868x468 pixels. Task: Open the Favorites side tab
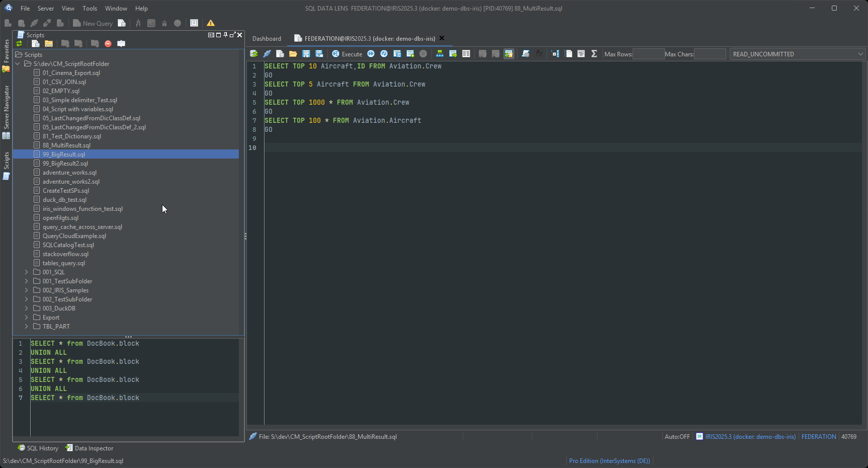pyautogui.click(x=6, y=55)
